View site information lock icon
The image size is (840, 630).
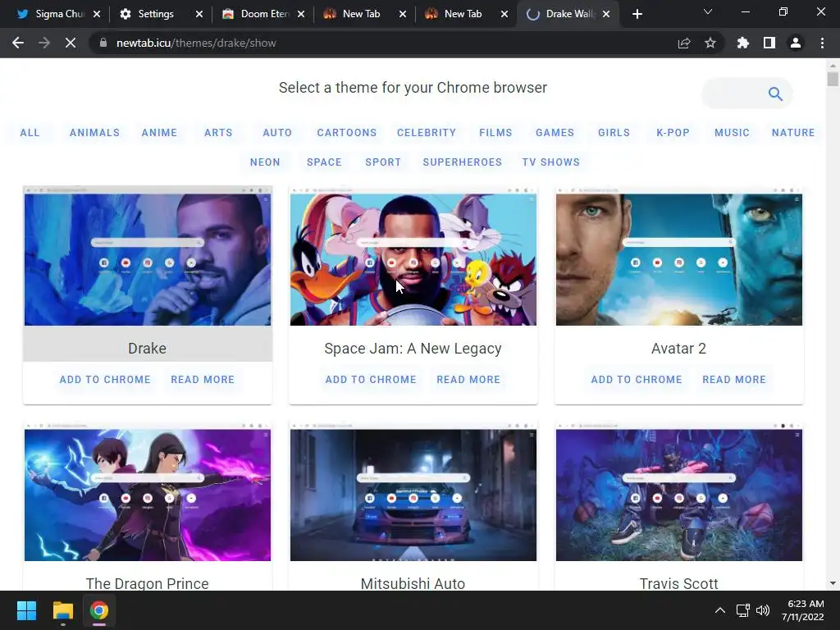(103, 43)
